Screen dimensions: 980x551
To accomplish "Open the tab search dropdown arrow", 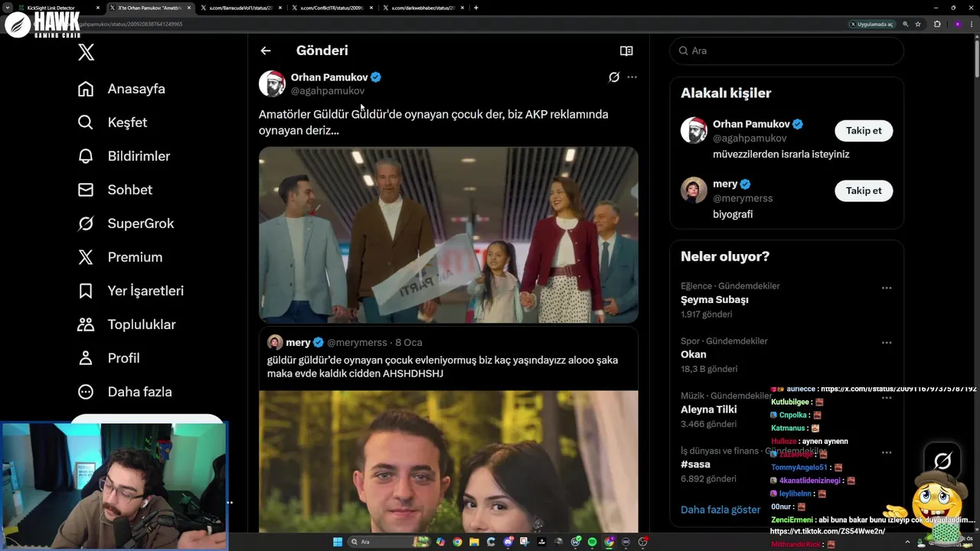I will (7, 8).
